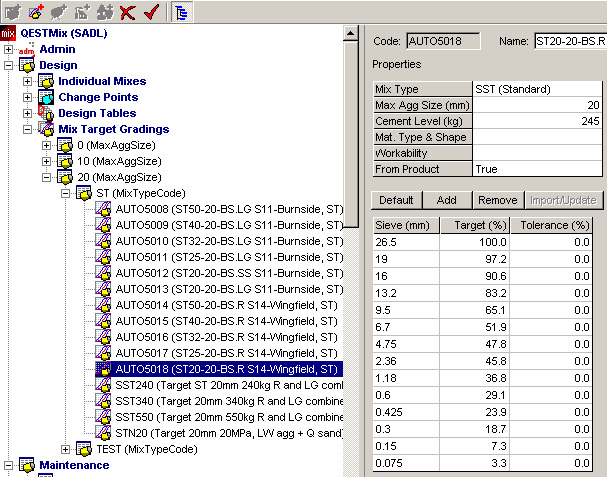Click the Design Tables folder icon
Viewport: 607px width, 477px height.
point(46,113)
